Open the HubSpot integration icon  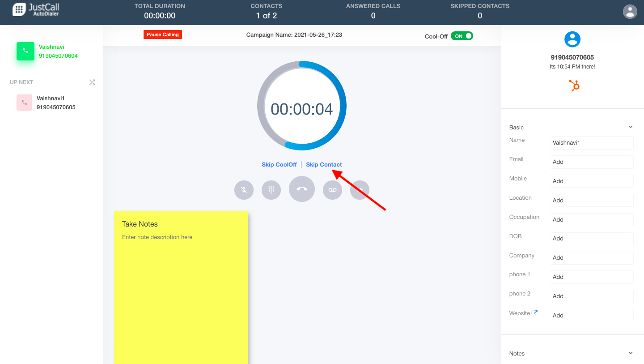(x=574, y=85)
